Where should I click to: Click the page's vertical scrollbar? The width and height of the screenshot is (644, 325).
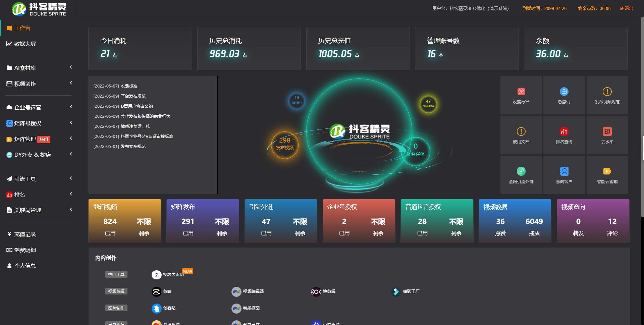pyautogui.click(x=642, y=117)
